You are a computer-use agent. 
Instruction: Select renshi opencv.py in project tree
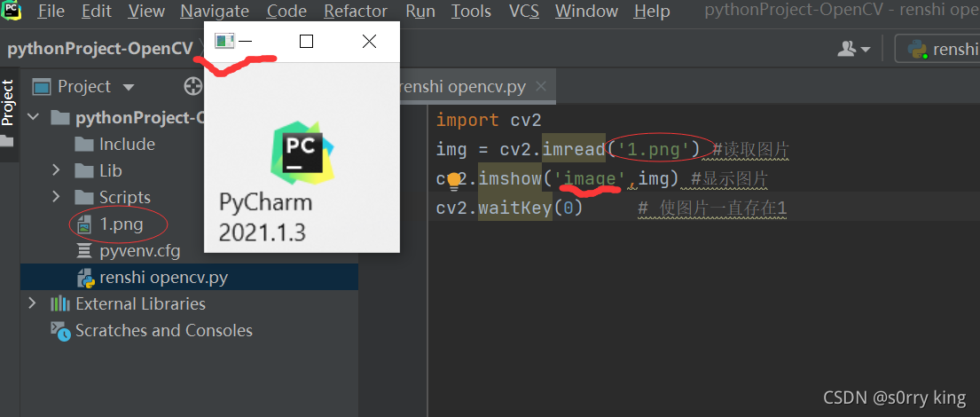tap(163, 278)
